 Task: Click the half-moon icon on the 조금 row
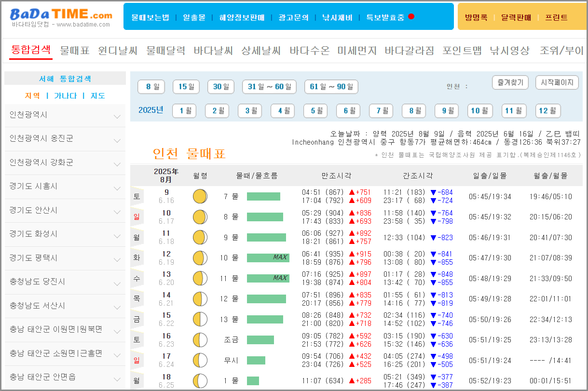coord(200,339)
